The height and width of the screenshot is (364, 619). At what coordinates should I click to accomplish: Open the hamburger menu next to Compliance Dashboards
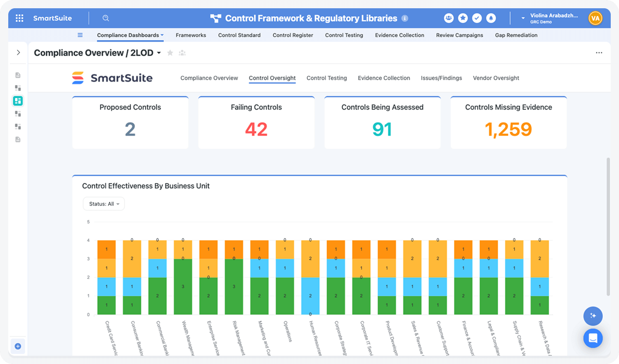(x=80, y=35)
